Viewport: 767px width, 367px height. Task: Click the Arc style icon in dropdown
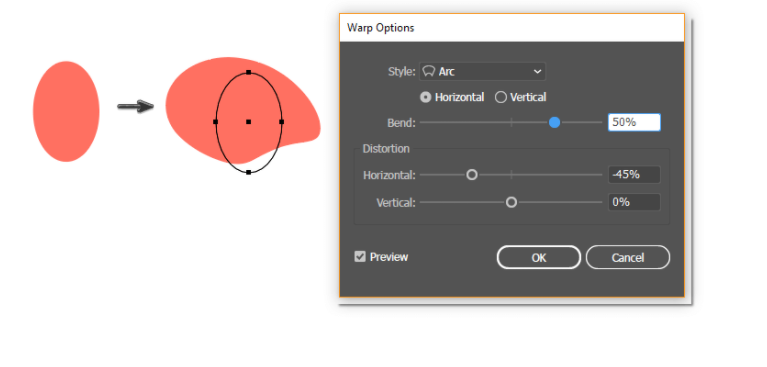tap(429, 71)
